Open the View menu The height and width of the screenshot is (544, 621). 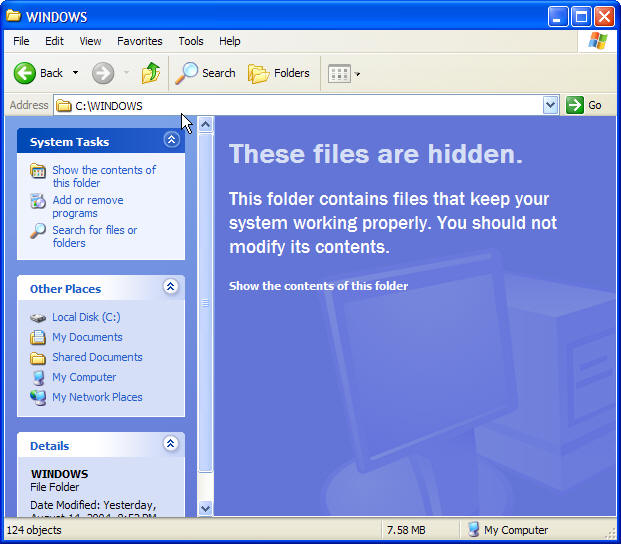(x=90, y=41)
